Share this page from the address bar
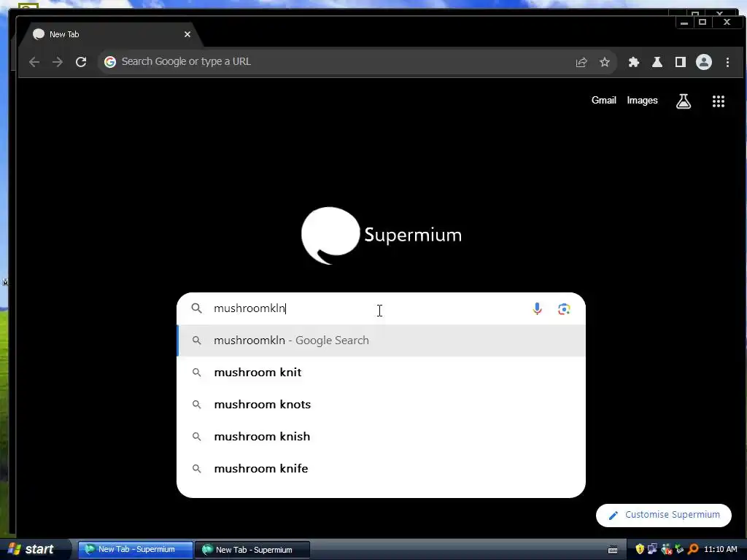The width and height of the screenshot is (747, 560). pyautogui.click(x=581, y=62)
